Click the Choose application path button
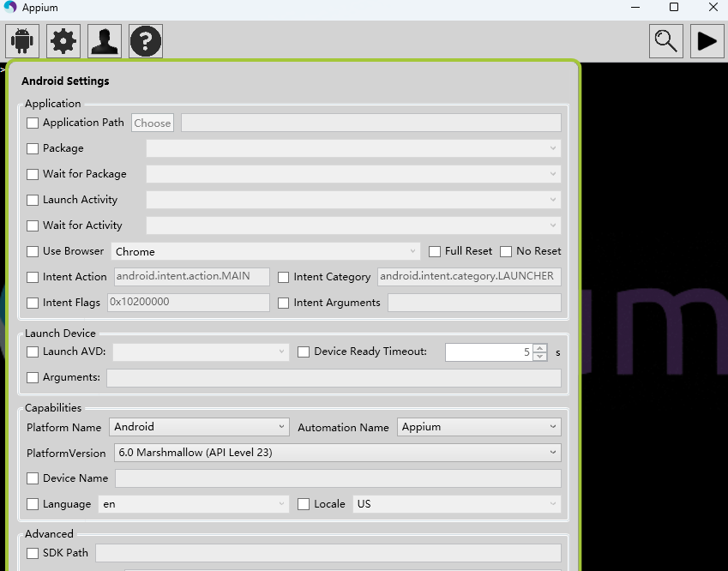This screenshot has width=728, height=571. [153, 123]
